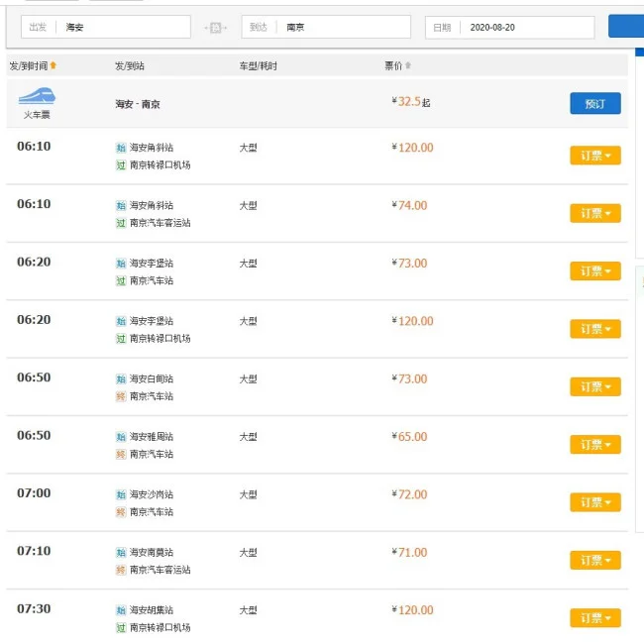
Task: Click station name 海安胡集站
Action: 152,610
